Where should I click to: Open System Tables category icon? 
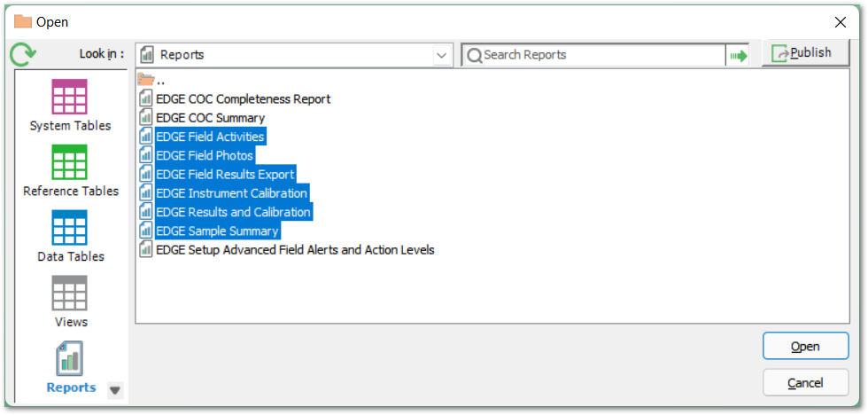(69, 97)
